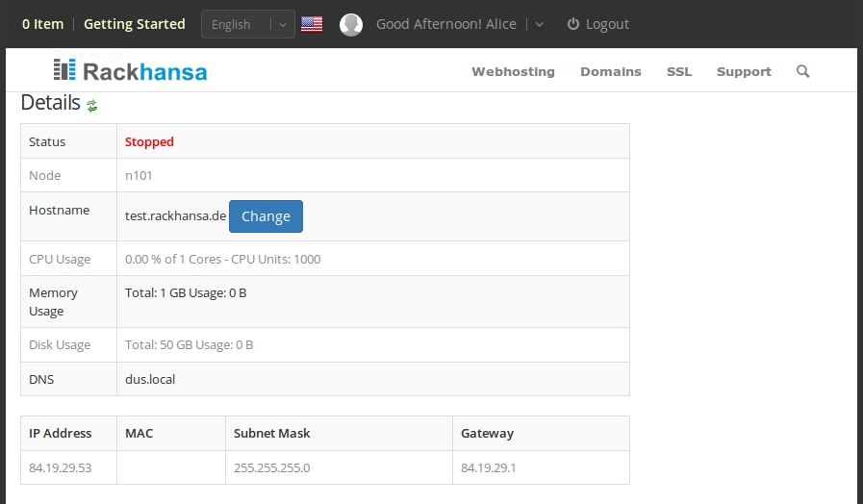Open the 0 Item cart link

pos(42,24)
